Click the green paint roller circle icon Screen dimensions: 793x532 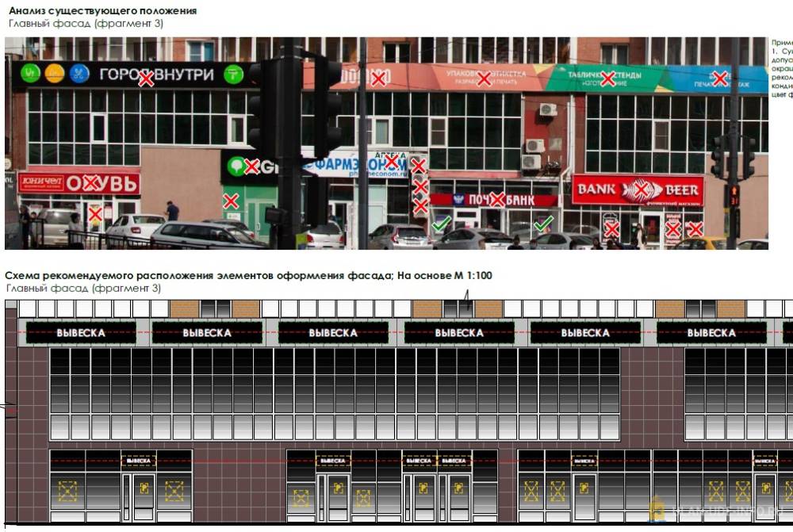233,75
